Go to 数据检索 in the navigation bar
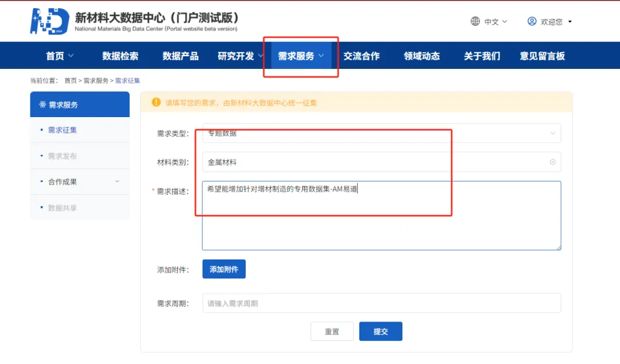 [120, 56]
